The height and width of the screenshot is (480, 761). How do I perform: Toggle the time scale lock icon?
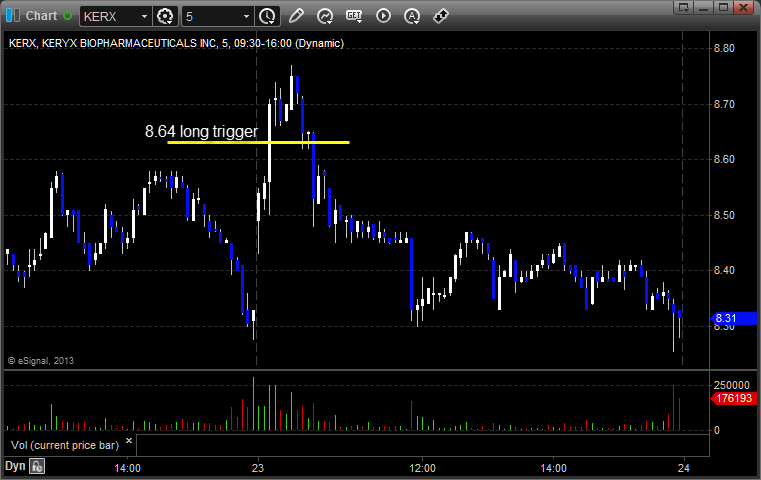point(37,466)
